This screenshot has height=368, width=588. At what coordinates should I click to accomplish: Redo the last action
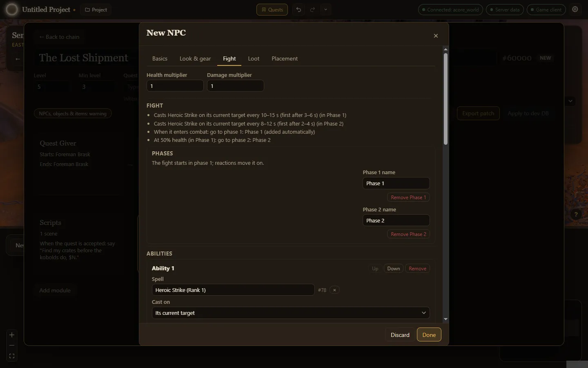(312, 10)
